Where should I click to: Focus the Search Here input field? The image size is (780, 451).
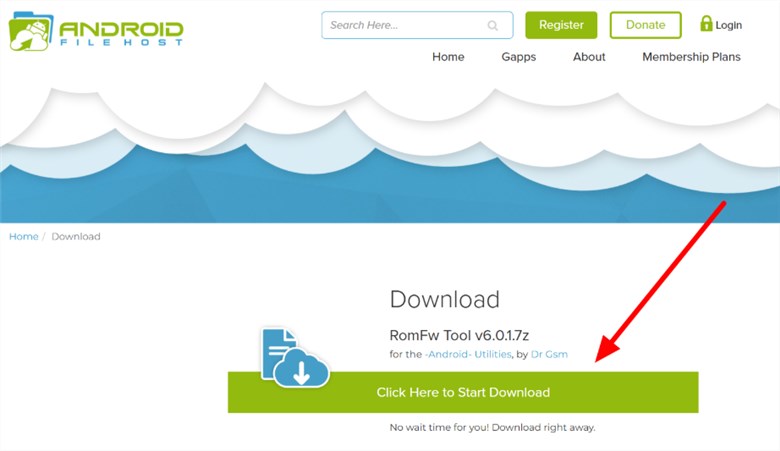[x=417, y=25]
